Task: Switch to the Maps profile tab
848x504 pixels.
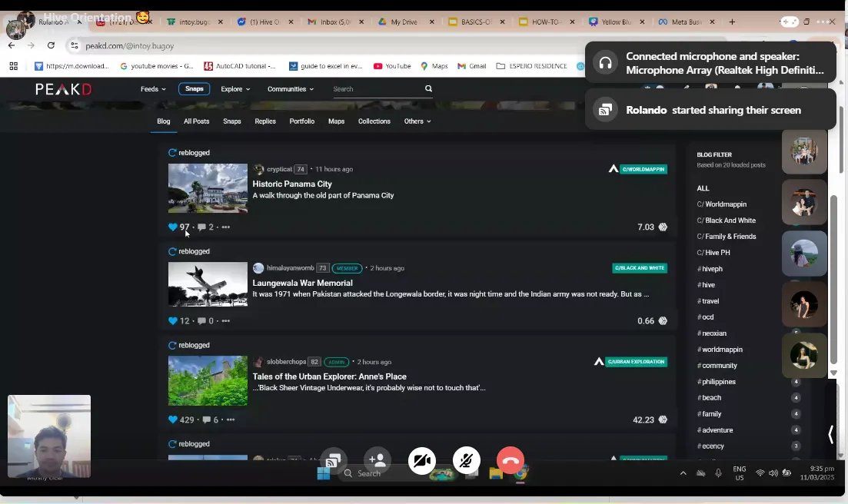Action: [x=337, y=121]
